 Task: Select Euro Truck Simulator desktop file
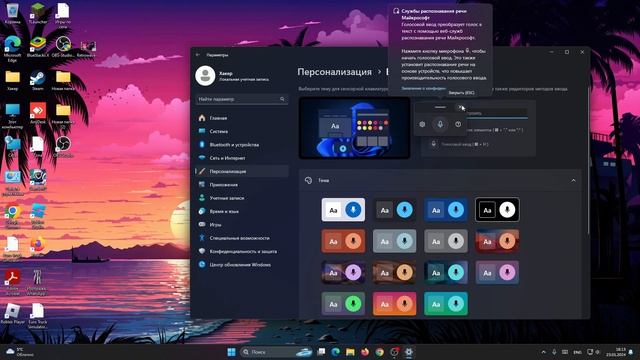point(38,316)
